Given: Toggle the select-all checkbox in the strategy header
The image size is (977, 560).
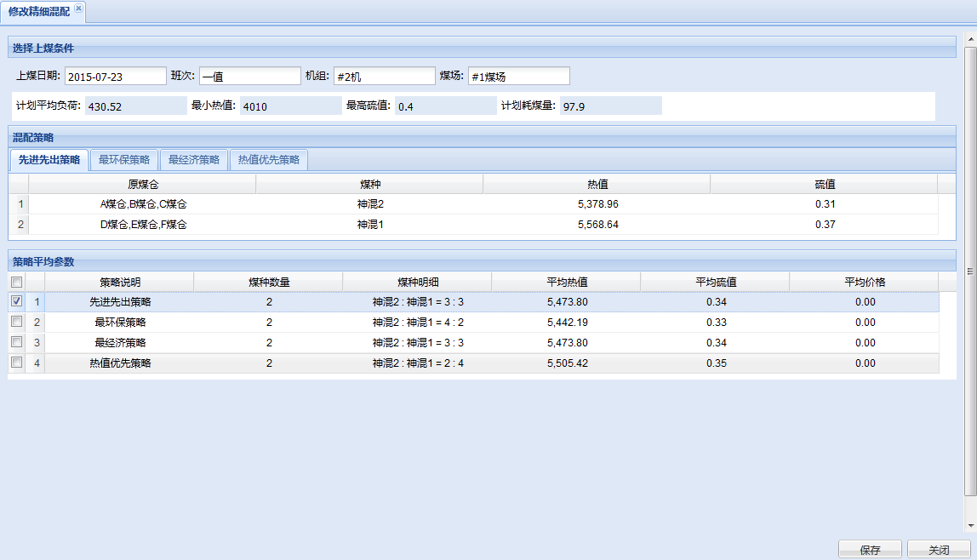Looking at the screenshot, I should pyautogui.click(x=16, y=282).
